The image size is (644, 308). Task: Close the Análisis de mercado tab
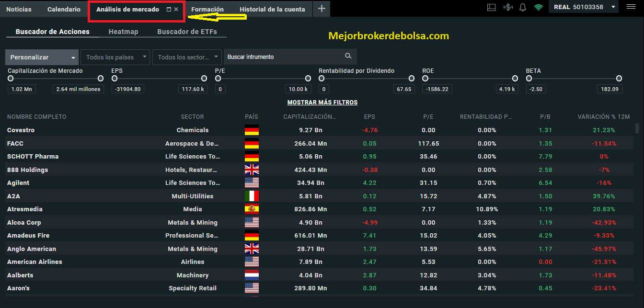176,10
